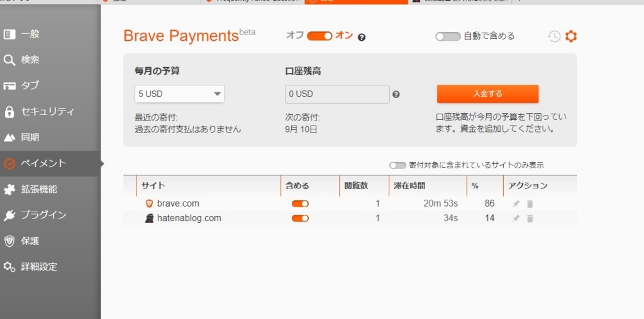Open プラグイン plugins settings
644x319 pixels.
click(50, 215)
